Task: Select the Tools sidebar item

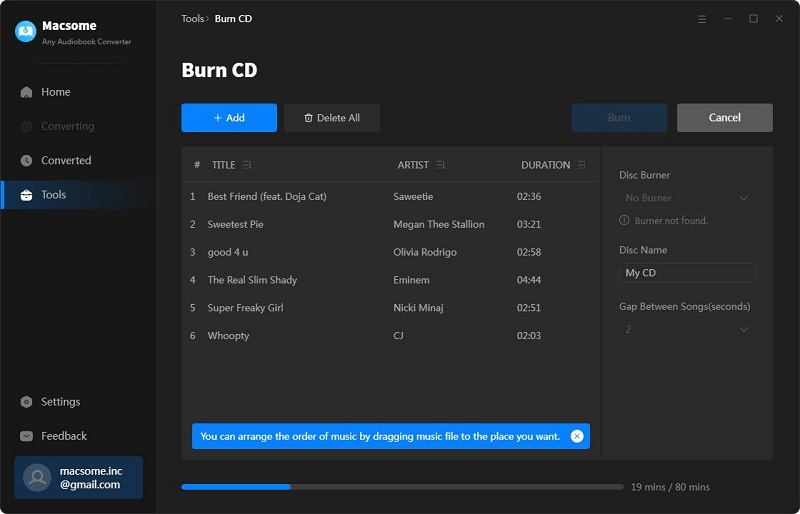Action: click(78, 194)
